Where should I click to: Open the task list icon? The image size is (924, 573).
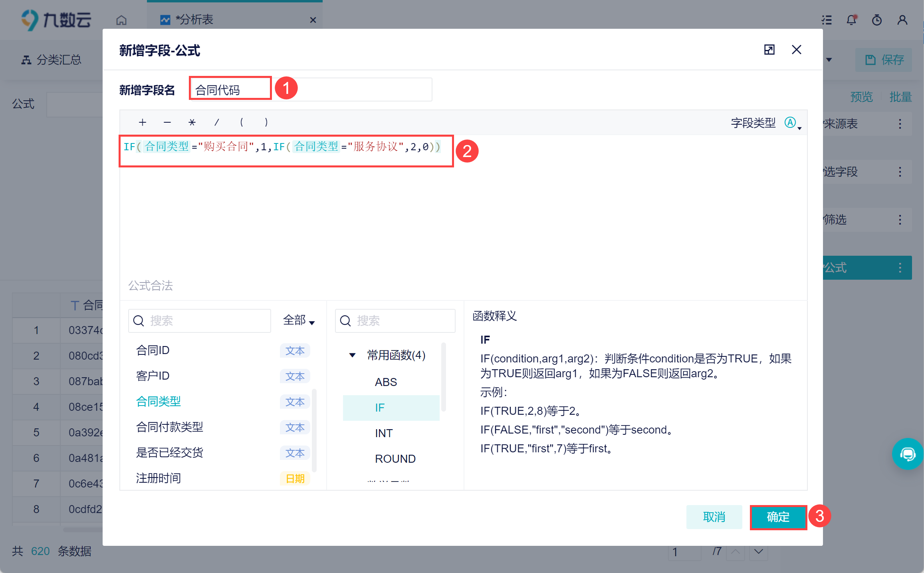pyautogui.click(x=826, y=20)
